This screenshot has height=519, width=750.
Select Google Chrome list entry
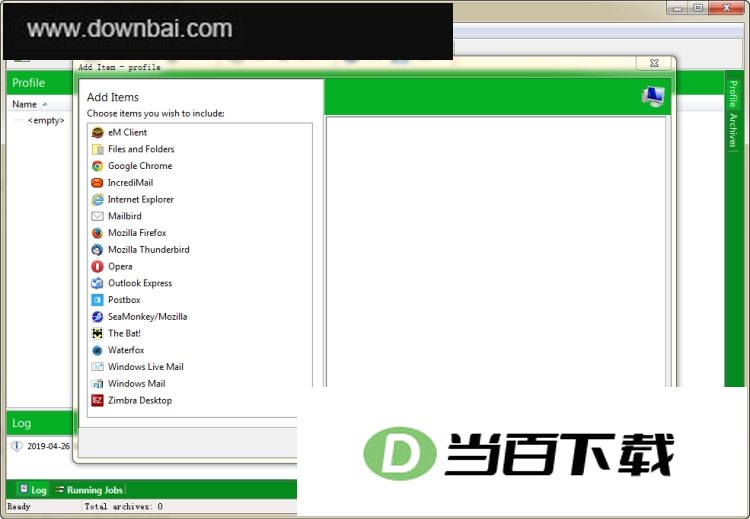(x=200, y=166)
